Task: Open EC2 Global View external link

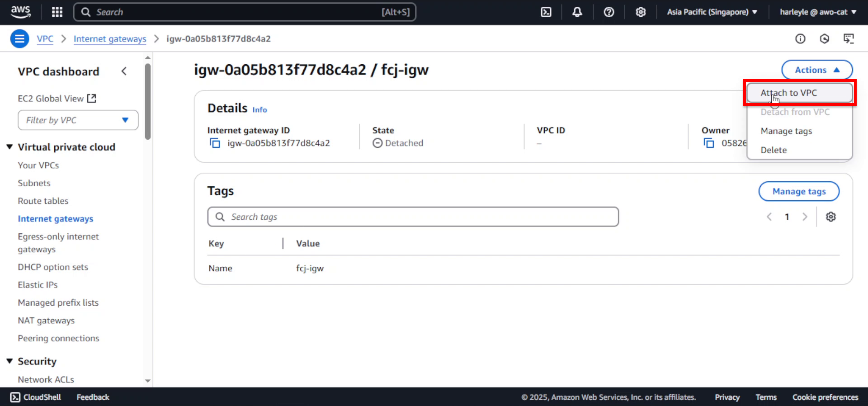Action: click(57, 99)
